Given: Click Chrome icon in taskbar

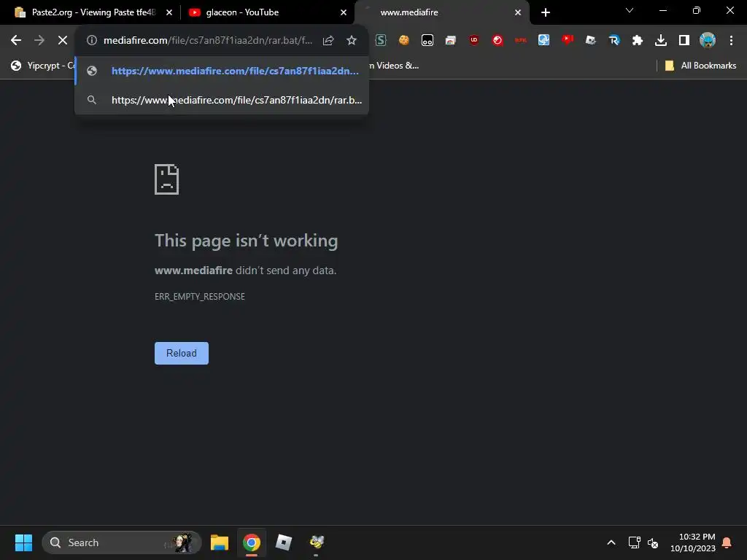Looking at the screenshot, I should point(252,542).
